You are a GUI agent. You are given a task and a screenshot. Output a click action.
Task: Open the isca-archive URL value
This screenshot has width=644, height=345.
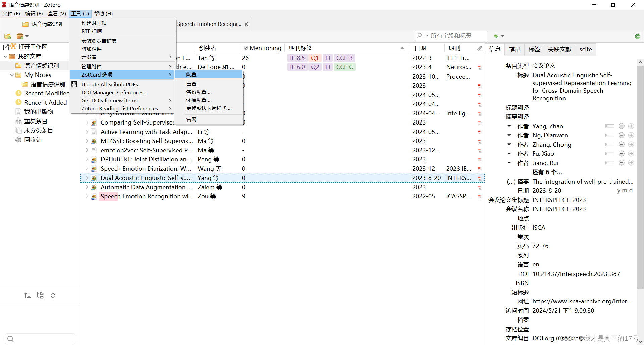(582, 301)
